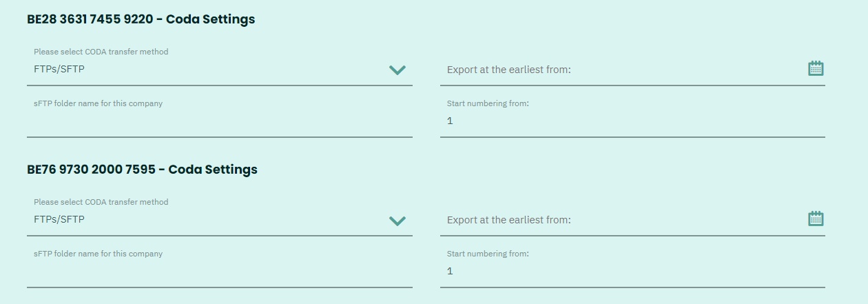Click 'Start numbering from:' label in BE76 section

pos(488,254)
